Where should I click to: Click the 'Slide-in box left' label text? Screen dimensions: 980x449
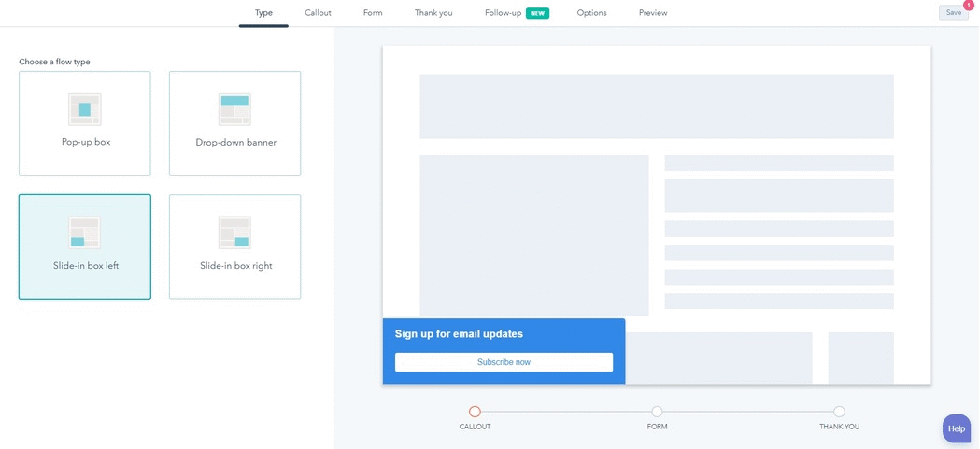point(86,265)
